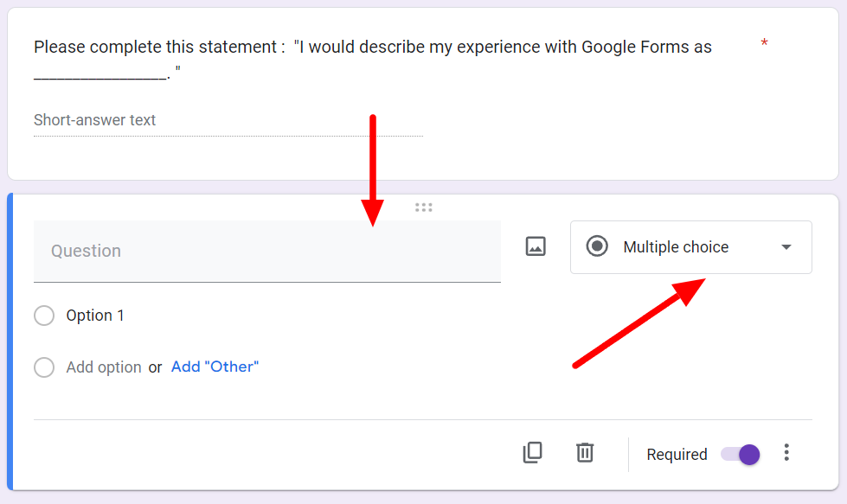The width and height of the screenshot is (847, 504).
Task: Click the Option 1 label text
Action: click(95, 316)
